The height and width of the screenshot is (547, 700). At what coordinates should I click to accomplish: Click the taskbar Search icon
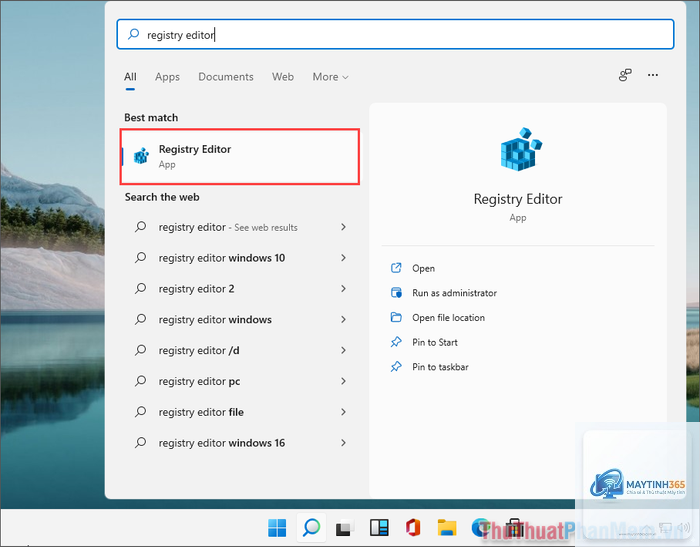coord(311,528)
